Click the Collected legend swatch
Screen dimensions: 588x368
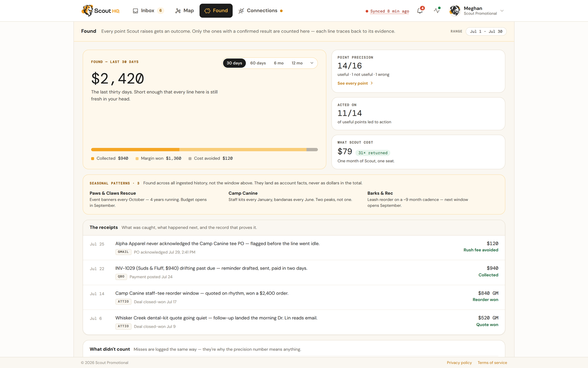pos(93,159)
